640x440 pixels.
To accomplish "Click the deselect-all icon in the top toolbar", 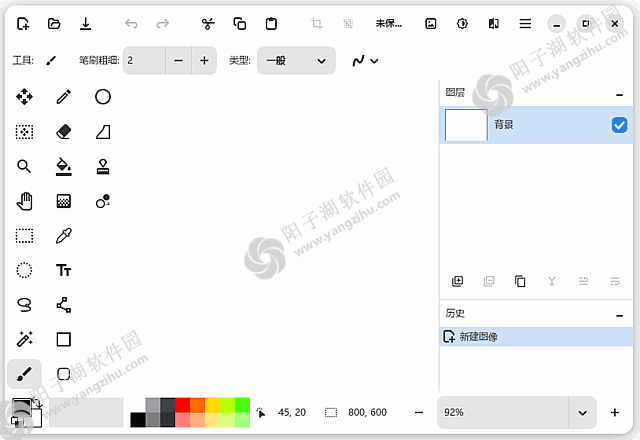I will tap(348, 24).
